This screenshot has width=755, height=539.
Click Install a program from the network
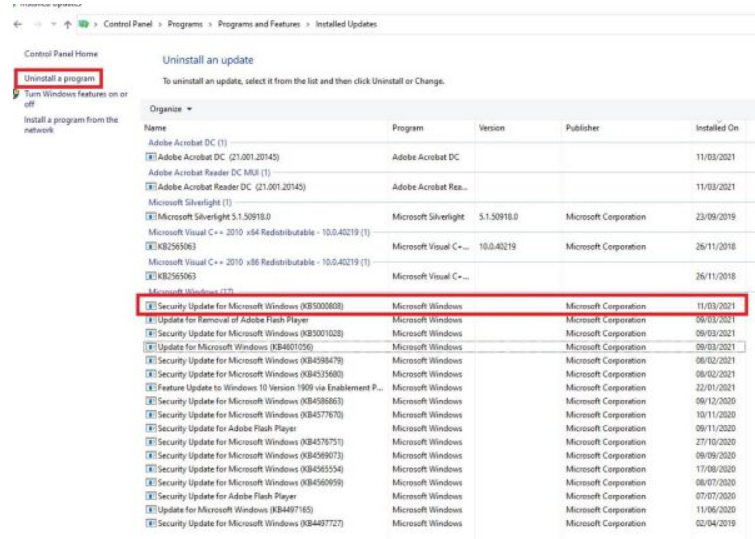click(71, 125)
